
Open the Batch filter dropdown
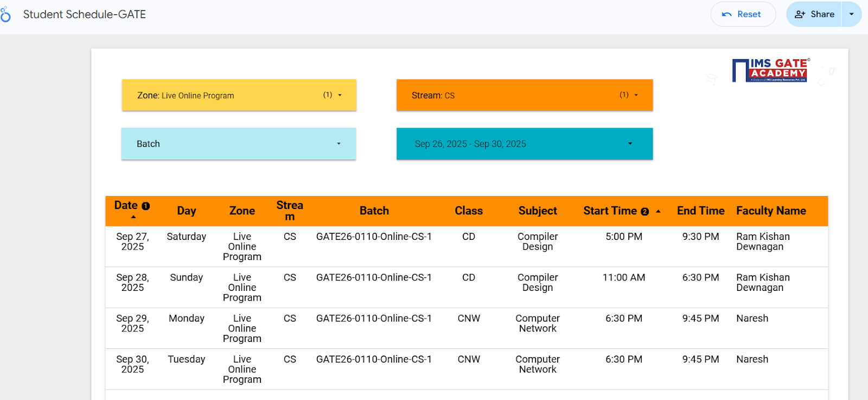click(339, 144)
